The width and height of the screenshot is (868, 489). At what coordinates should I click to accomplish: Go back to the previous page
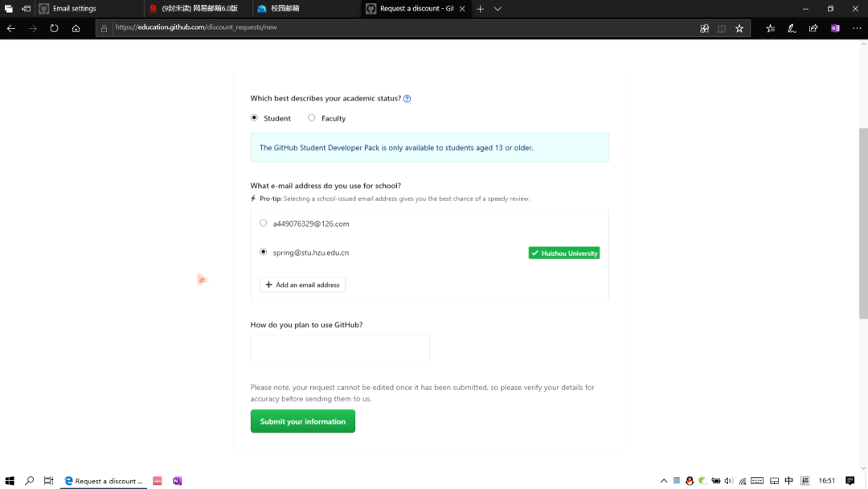11,28
